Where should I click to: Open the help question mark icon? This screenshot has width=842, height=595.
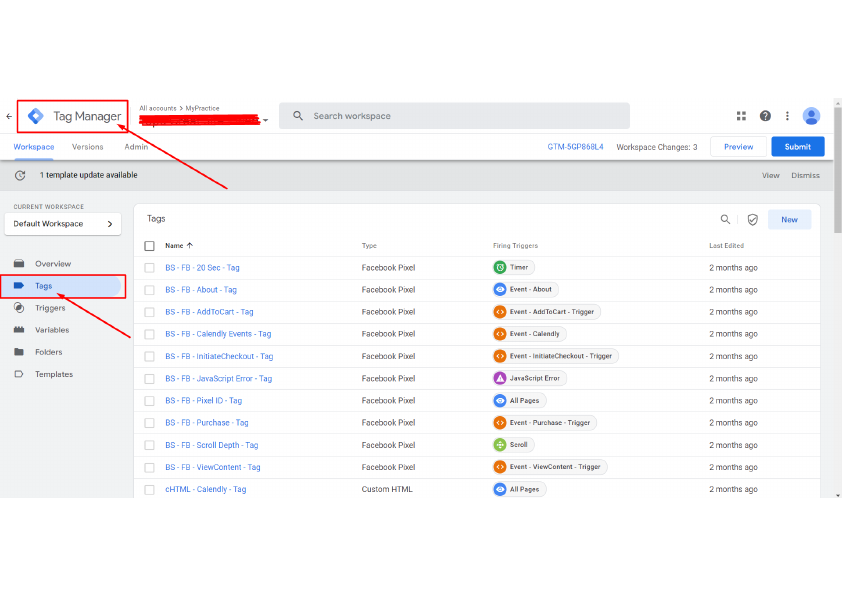click(x=765, y=116)
